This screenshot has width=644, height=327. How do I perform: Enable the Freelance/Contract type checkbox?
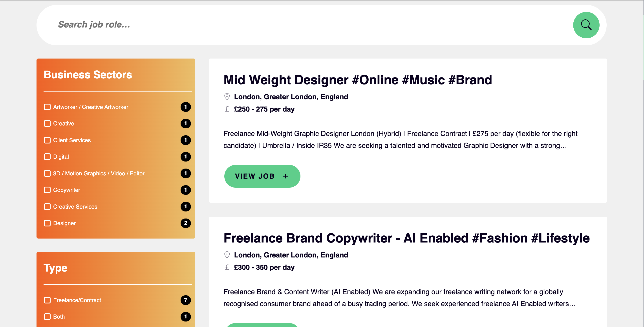(47, 300)
